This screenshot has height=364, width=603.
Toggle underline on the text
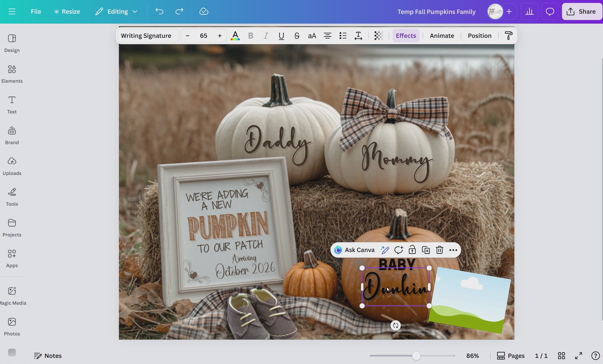(281, 36)
